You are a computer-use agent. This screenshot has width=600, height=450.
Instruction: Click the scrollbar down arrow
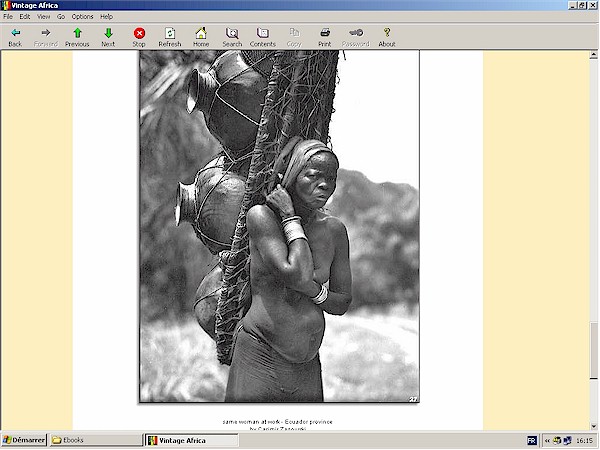pyautogui.click(x=593, y=426)
